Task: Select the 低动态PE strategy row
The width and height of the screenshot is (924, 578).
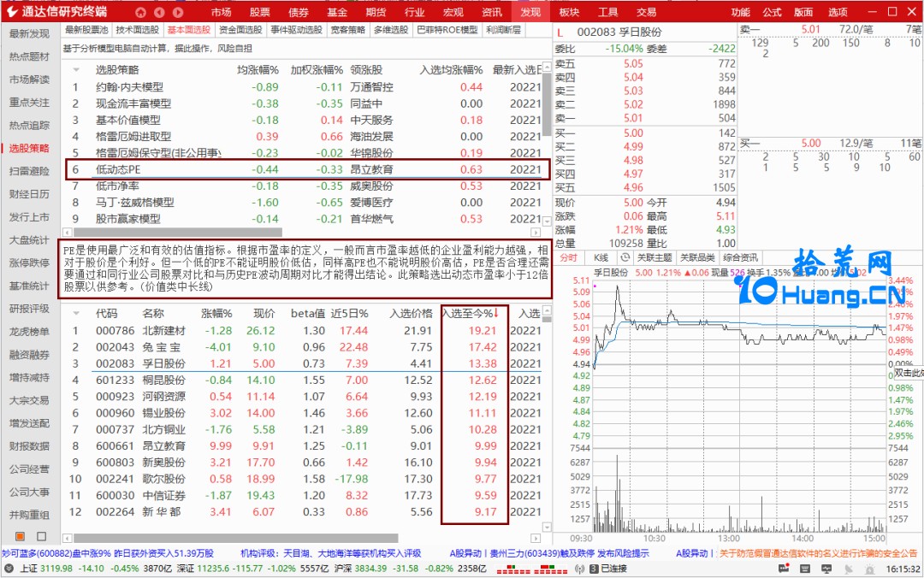Action: pyautogui.click(x=308, y=169)
